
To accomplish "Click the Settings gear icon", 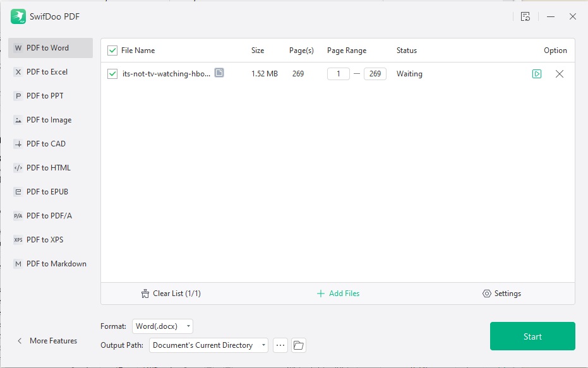I will click(x=486, y=294).
